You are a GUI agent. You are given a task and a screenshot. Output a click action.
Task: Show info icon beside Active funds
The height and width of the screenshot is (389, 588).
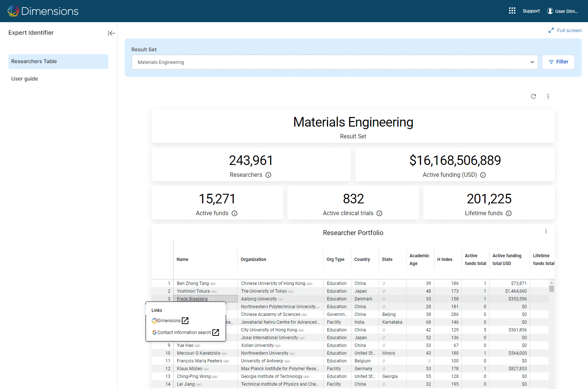point(234,213)
